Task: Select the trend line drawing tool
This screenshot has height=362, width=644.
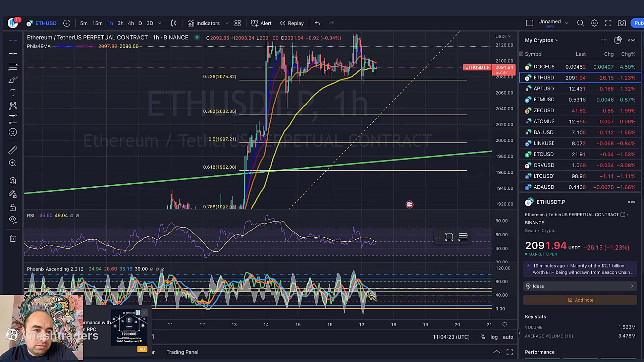Action: [13, 54]
